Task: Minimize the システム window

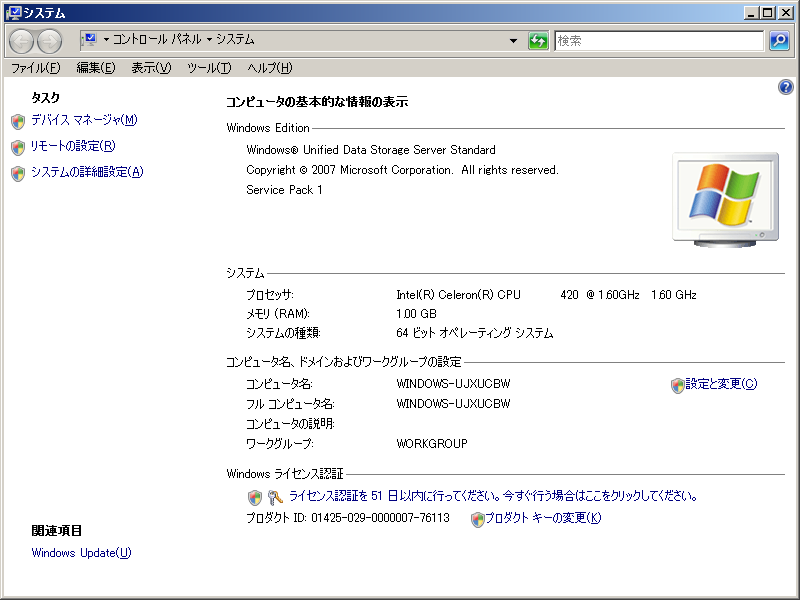Action: tap(751, 13)
